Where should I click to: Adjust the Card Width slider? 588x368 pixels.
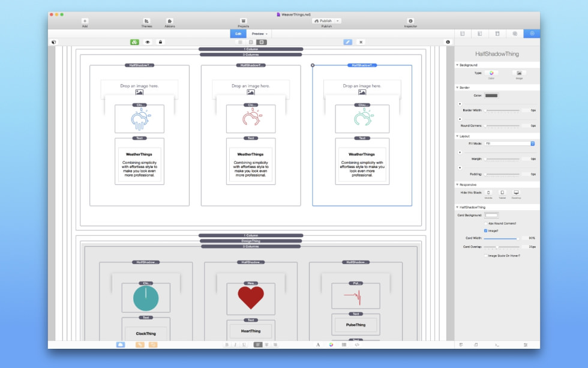tap(502, 238)
